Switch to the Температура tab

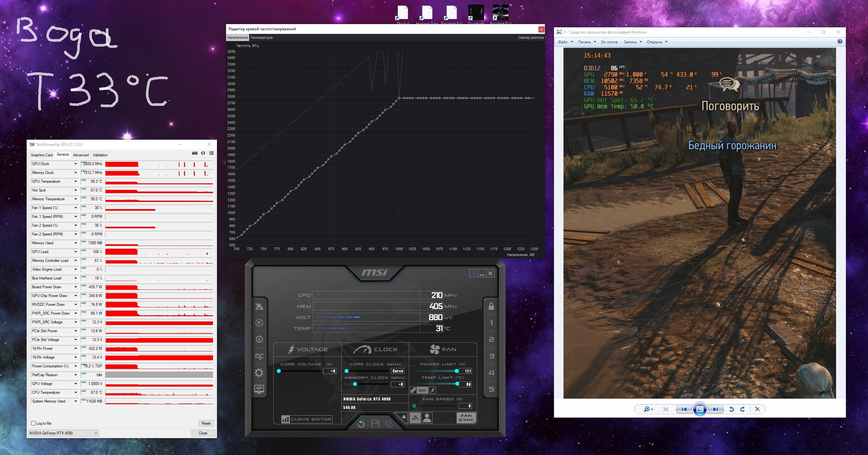[x=261, y=37]
